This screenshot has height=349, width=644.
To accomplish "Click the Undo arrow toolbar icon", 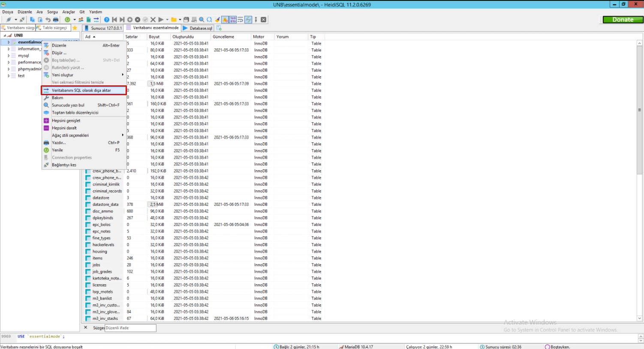I will coord(48,20).
